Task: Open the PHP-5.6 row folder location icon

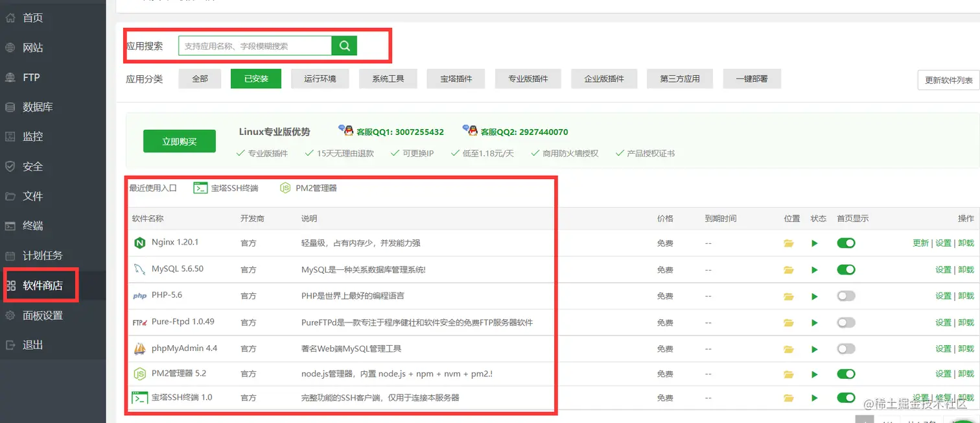Action: [x=789, y=296]
